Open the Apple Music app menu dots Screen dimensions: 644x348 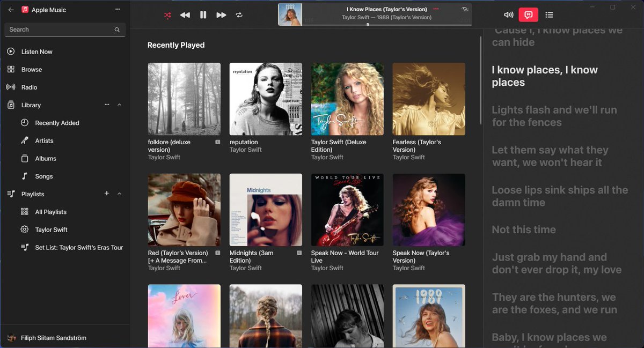[118, 10]
